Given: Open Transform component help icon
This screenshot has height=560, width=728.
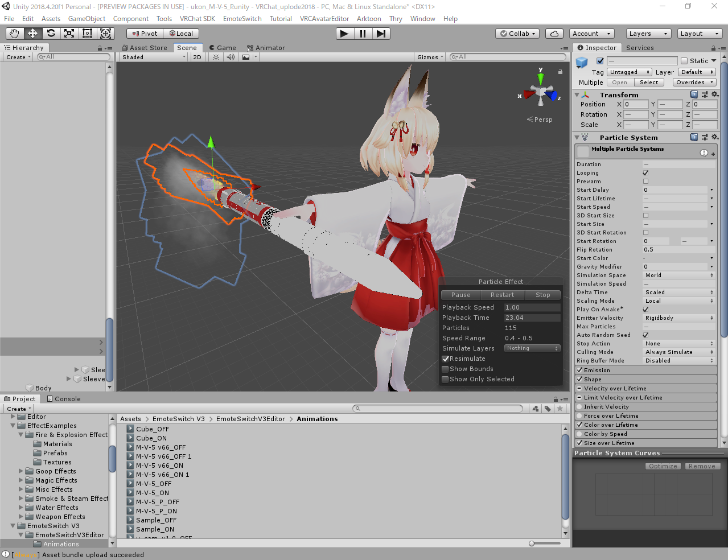Looking at the screenshot, I should tap(694, 94).
